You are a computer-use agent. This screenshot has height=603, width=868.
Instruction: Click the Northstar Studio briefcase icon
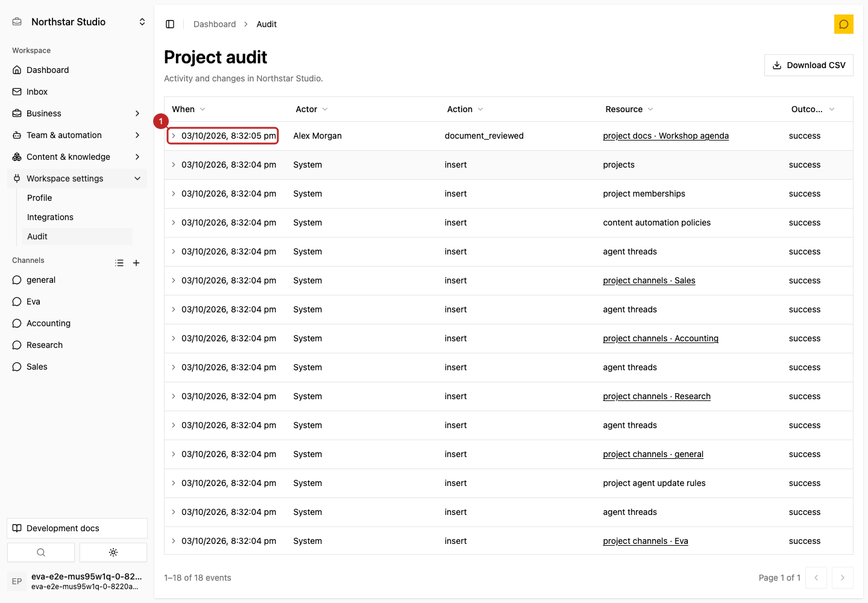[x=17, y=22]
